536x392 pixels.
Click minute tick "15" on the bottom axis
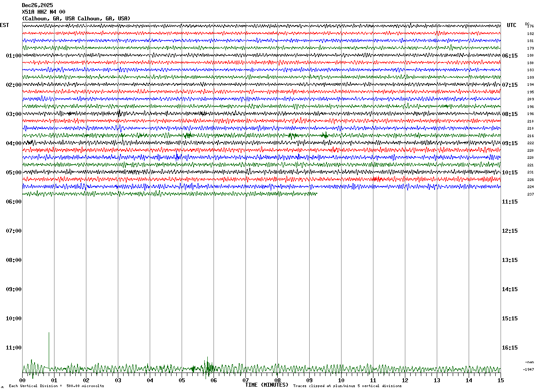point(501,380)
